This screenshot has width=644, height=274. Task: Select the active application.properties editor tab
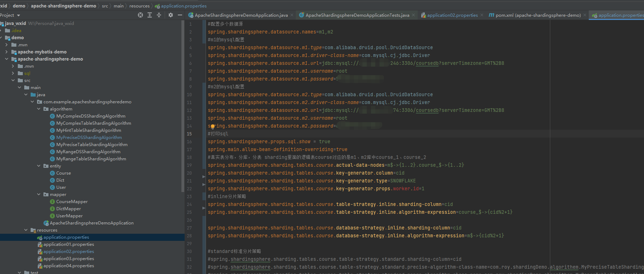pyautogui.click(x=618, y=15)
